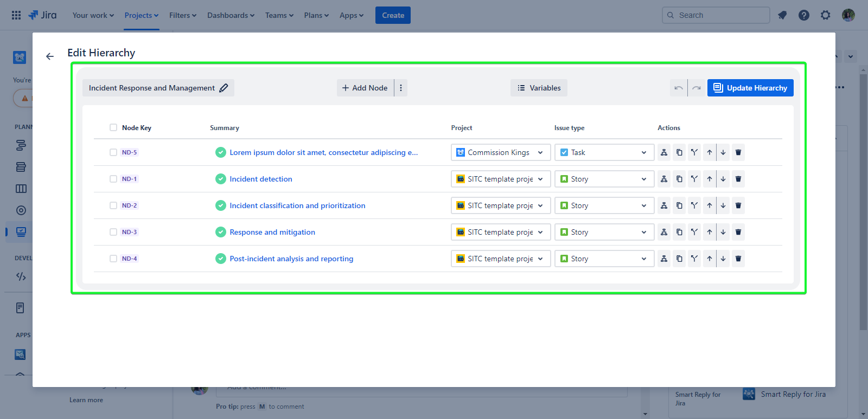Click the branch icon in ND-1 row
Image resolution: width=868 pixels, height=419 pixels.
[x=694, y=179]
